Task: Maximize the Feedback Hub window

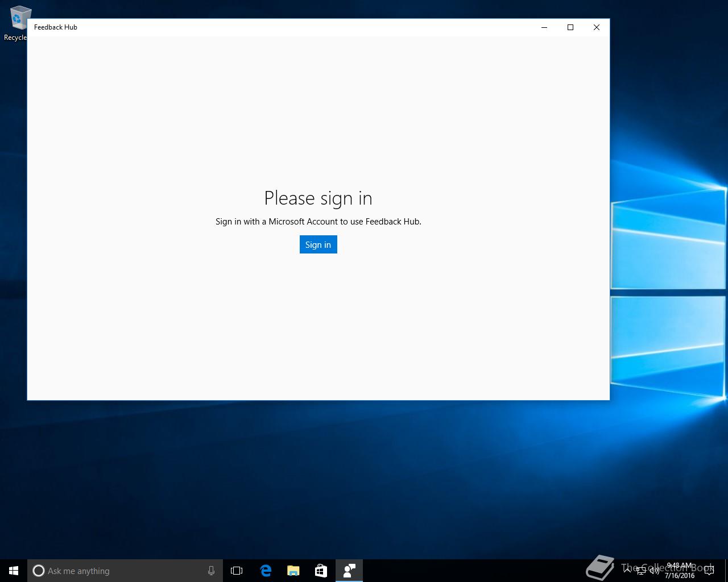Action: pyautogui.click(x=570, y=27)
